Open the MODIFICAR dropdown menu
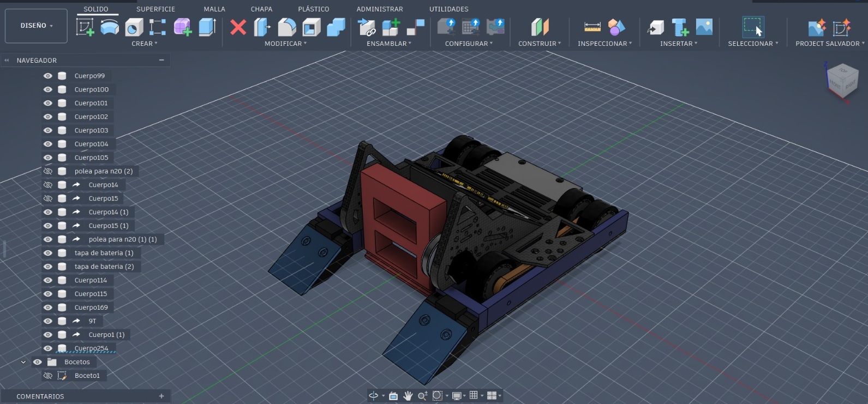 286,44
